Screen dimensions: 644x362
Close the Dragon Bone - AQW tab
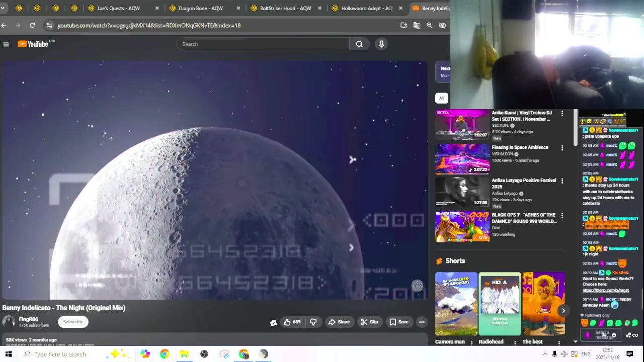click(238, 8)
